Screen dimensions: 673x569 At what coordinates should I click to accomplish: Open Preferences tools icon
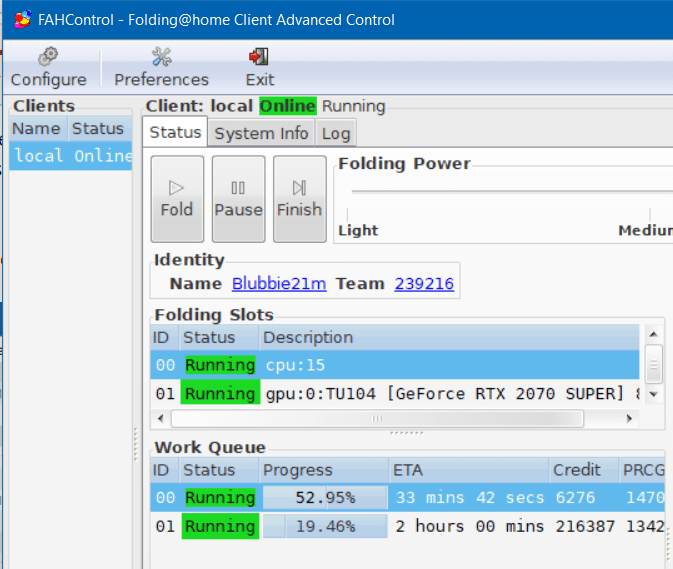(162, 57)
